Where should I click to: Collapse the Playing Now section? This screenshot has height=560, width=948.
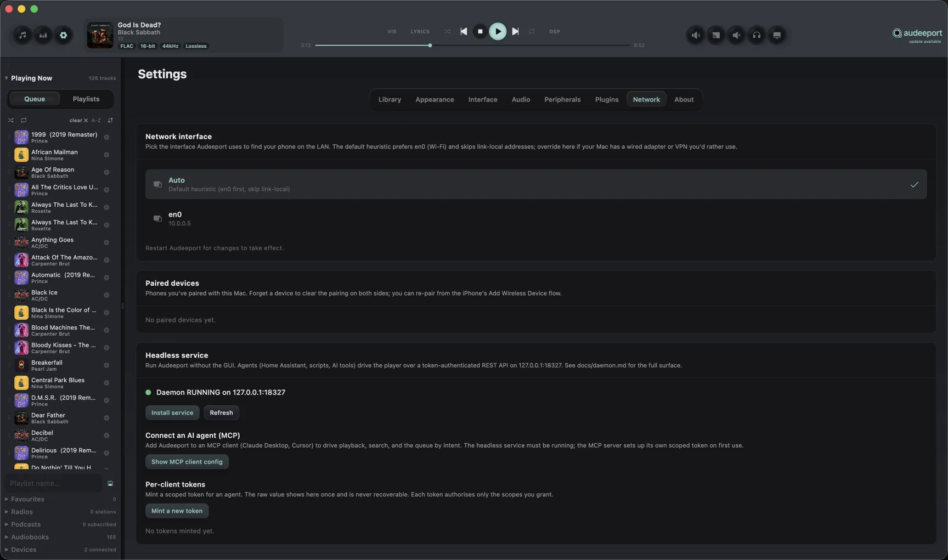tap(7, 78)
